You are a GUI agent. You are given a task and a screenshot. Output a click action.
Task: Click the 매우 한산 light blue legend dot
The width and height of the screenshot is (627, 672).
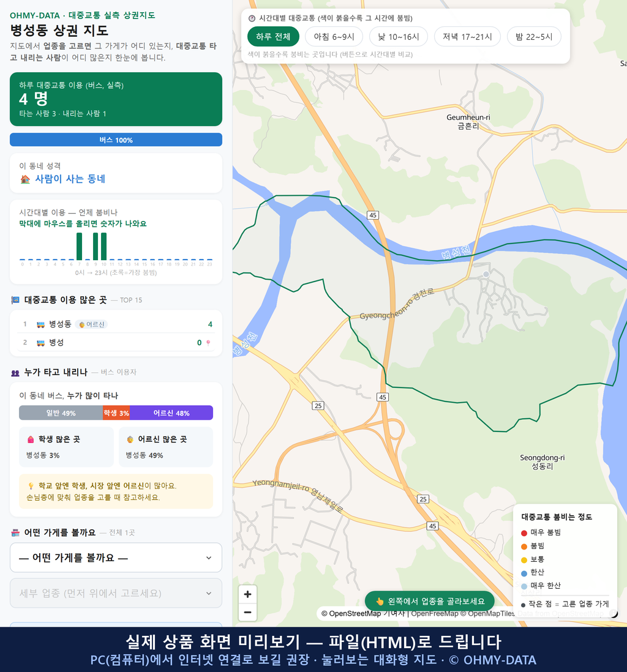tap(524, 586)
